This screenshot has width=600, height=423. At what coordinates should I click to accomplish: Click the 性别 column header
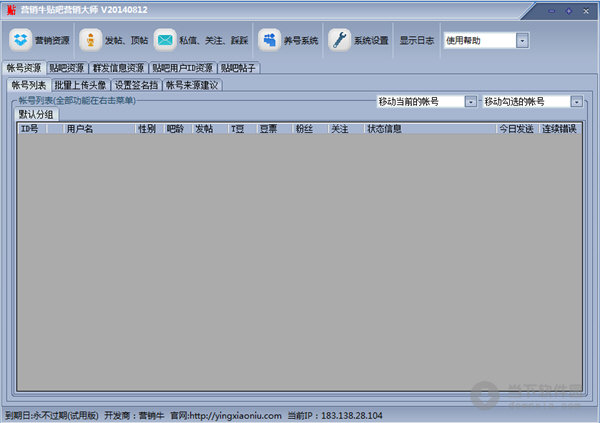(149, 129)
